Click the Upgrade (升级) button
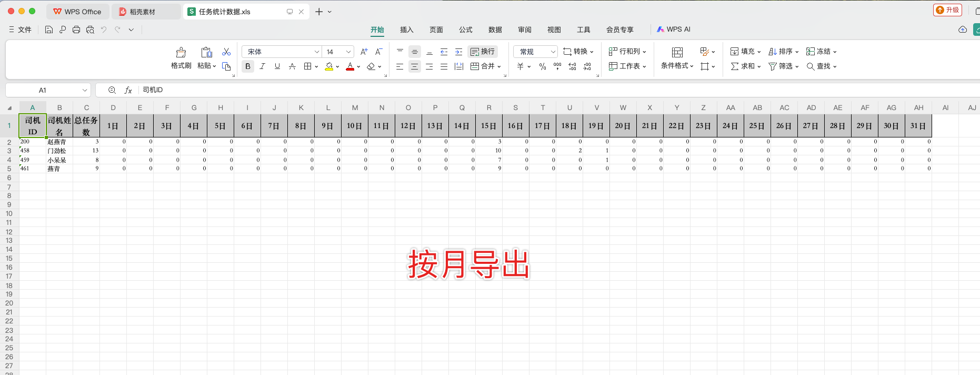Image resolution: width=980 pixels, height=375 pixels. point(948,10)
